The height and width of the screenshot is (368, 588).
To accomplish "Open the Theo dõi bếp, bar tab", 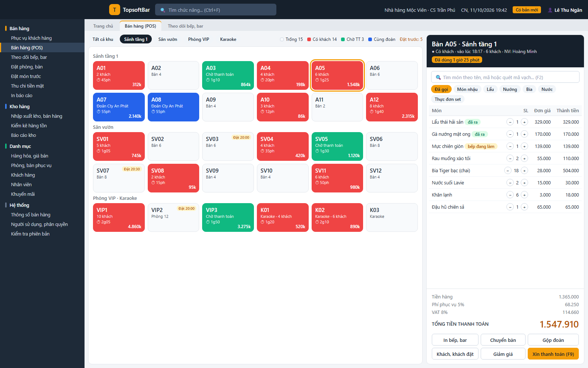I will tap(185, 26).
